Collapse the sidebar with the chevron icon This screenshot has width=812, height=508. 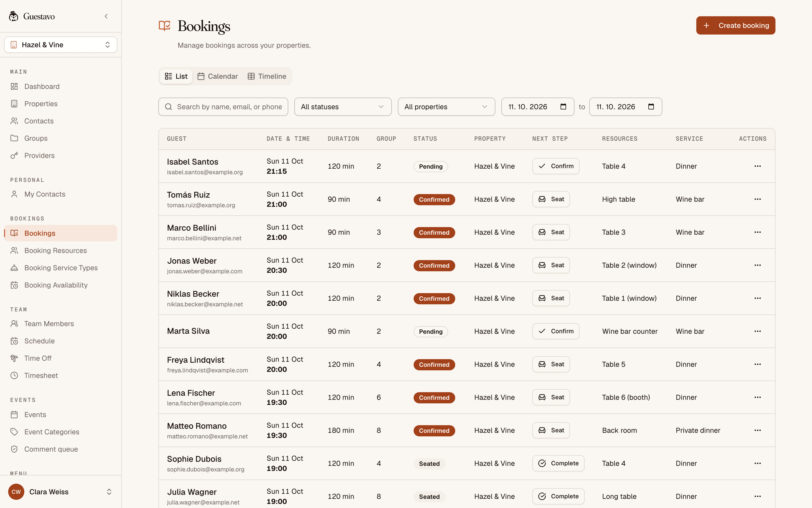[106, 16]
